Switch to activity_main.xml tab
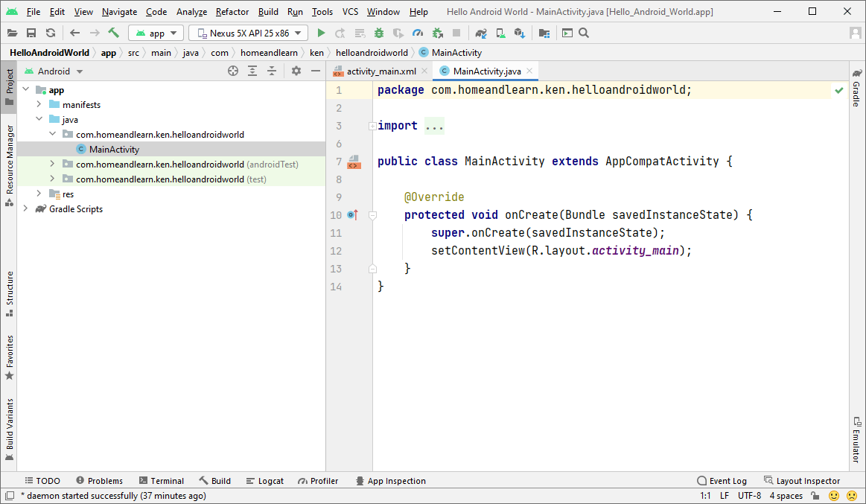The width and height of the screenshot is (866, 504). [381, 71]
